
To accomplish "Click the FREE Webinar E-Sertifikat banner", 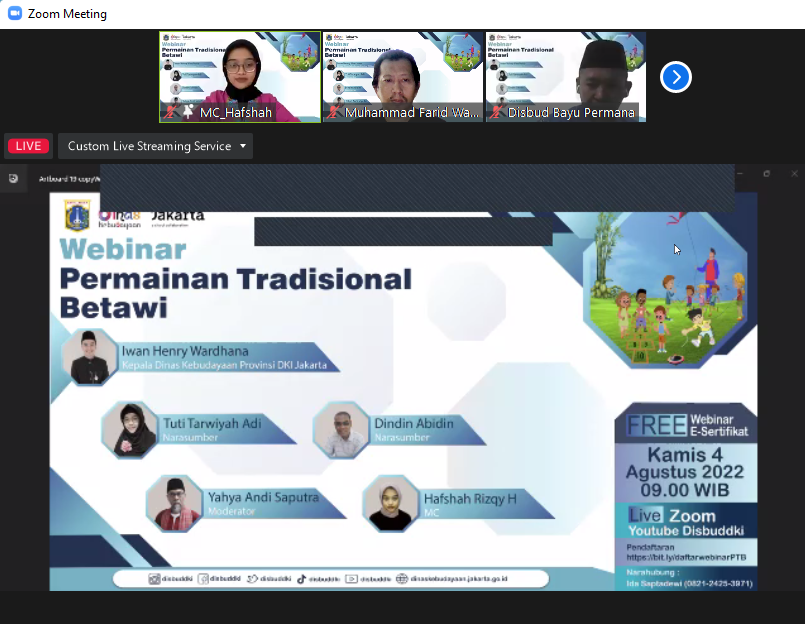I will tap(686, 425).
